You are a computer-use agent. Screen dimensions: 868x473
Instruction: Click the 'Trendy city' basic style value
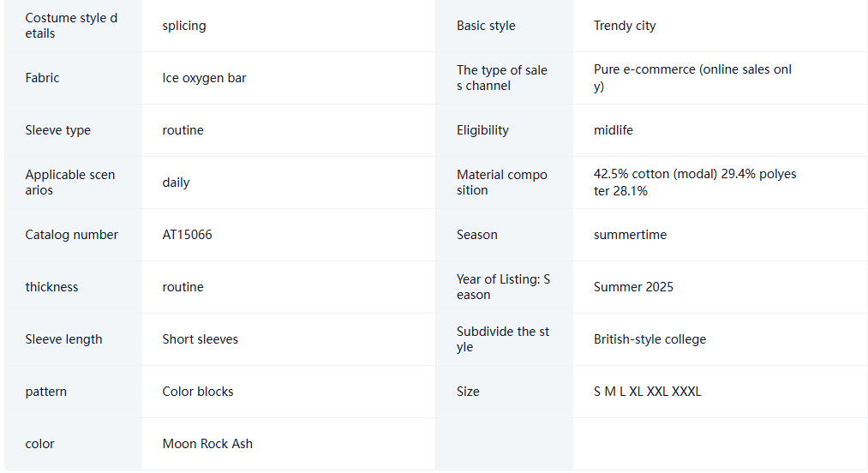point(625,26)
